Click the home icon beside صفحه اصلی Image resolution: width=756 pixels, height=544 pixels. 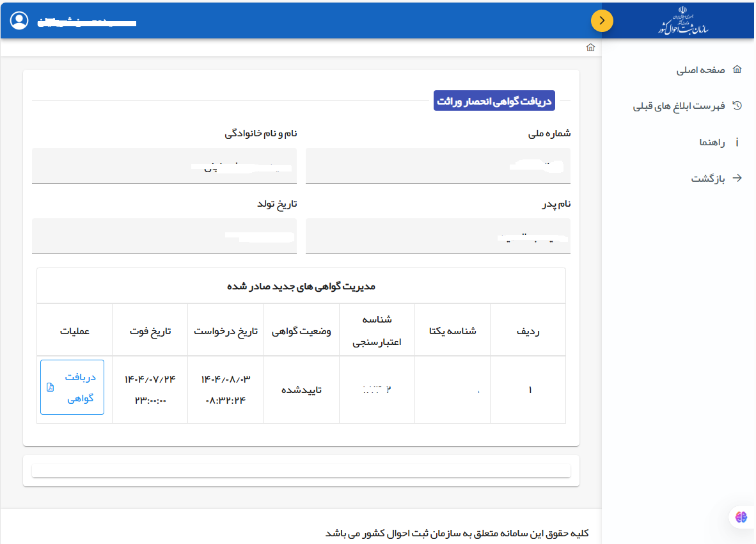[737, 70]
